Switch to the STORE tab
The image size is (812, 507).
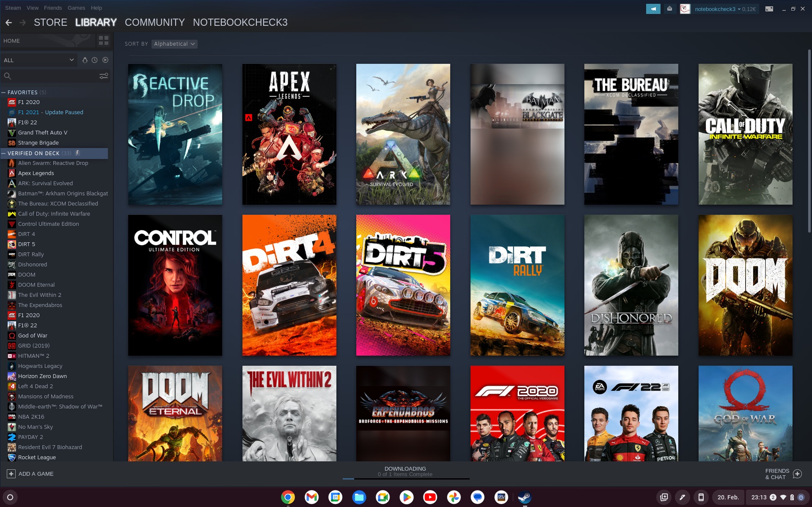click(x=50, y=22)
